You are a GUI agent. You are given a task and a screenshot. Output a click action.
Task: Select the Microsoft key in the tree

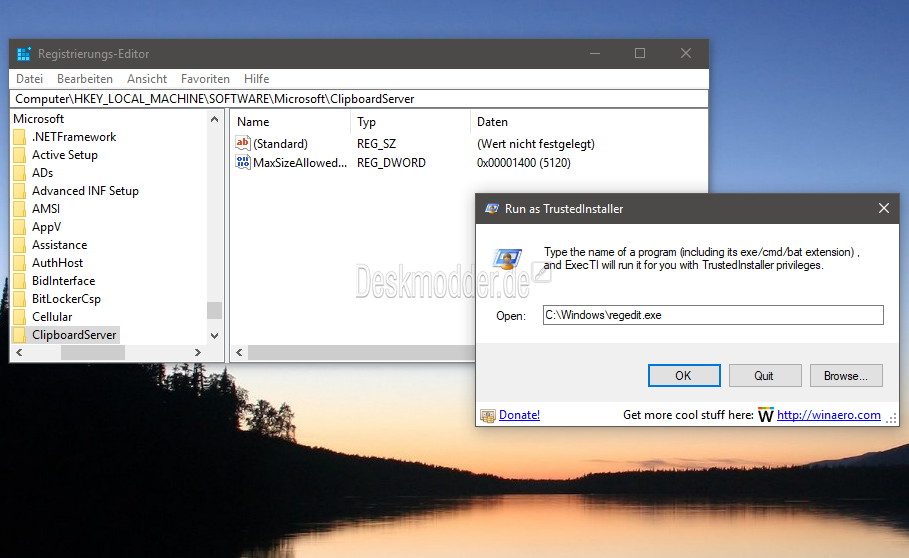point(38,119)
